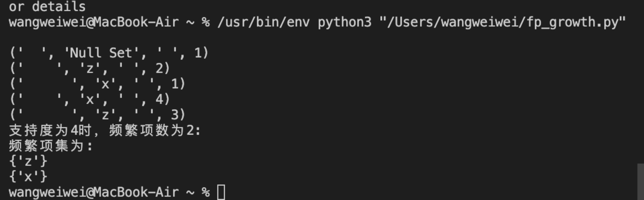Click the "频繁项数为2:" text
Screen dimensions: 644x200
[154, 130]
